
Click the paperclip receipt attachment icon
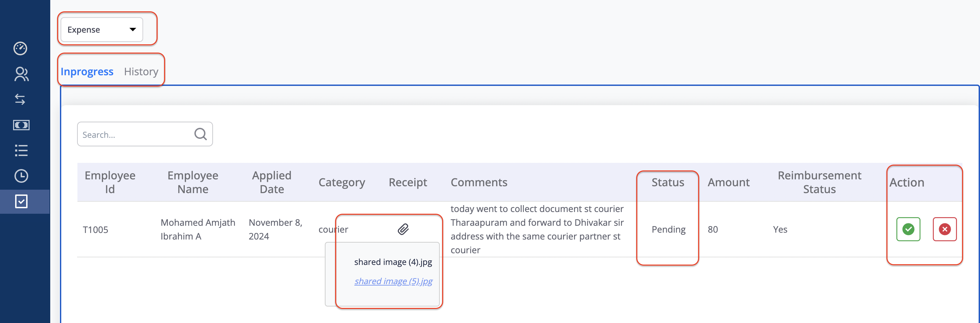403,229
